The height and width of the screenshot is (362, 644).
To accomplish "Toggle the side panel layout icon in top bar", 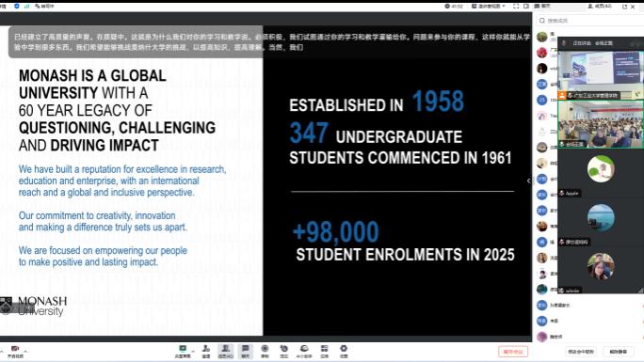I will (526, 7).
